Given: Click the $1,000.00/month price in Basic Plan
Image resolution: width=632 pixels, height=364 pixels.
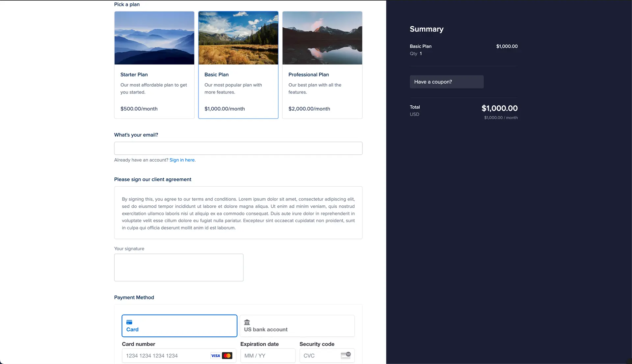Looking at the screenshot, I should point(224,109).
